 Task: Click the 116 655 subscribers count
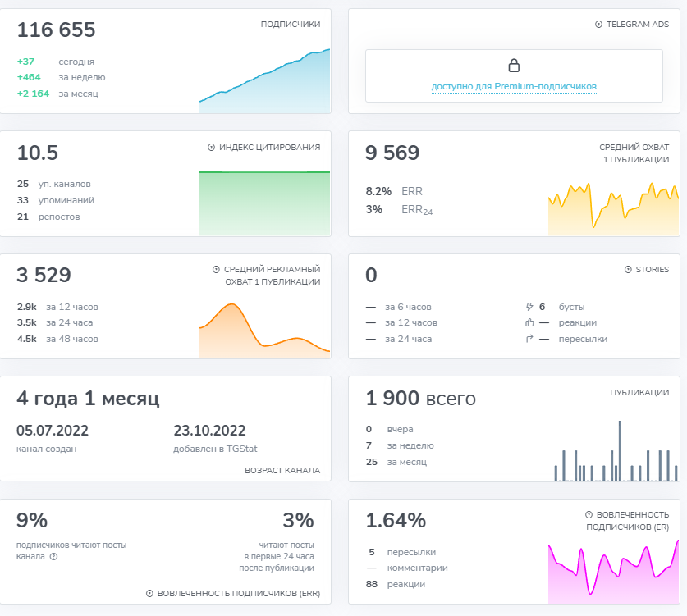click(x=56, y=30)
